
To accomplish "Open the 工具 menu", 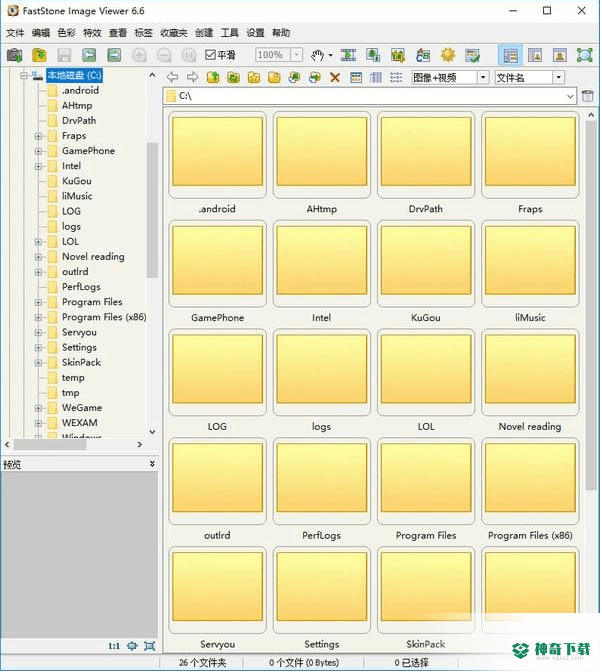I will (230, 33).
